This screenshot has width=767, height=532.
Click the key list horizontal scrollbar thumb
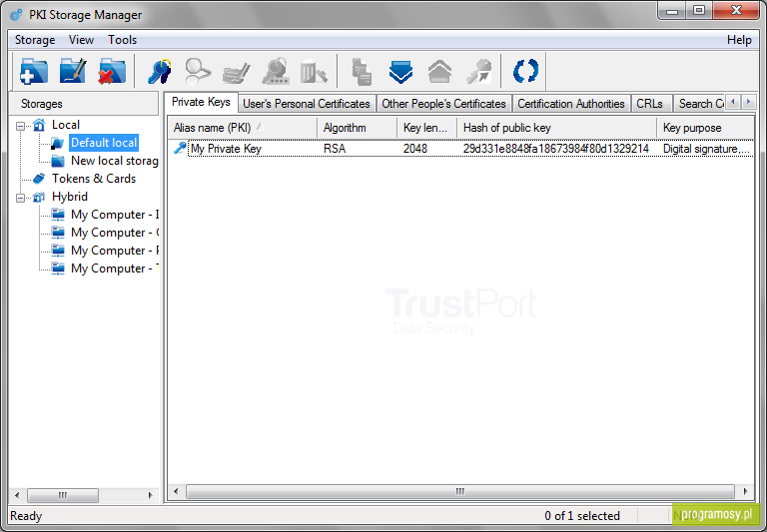pyautogui.click(x=460, y=491)
